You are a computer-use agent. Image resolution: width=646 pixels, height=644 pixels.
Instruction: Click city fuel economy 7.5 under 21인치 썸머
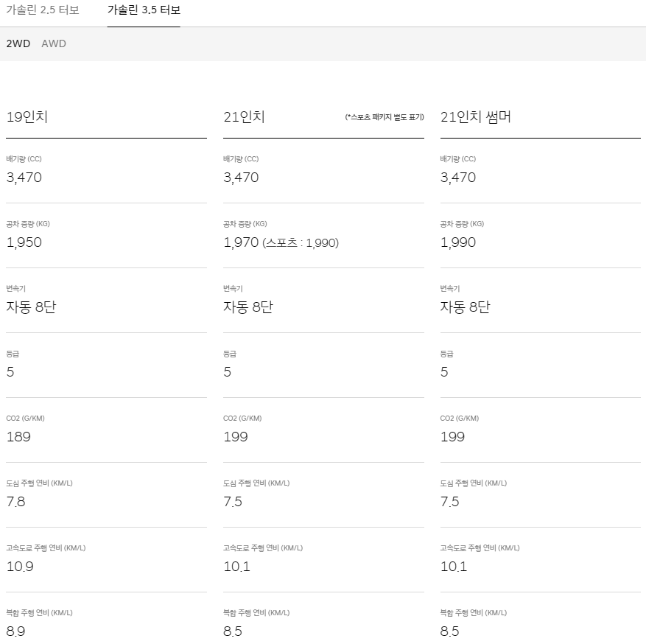tap(449, 502)
